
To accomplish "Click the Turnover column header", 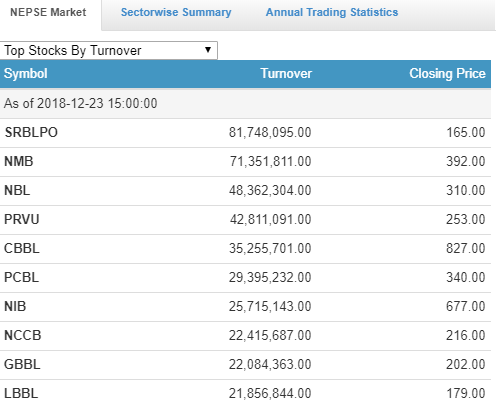I will tap(286, 74).
